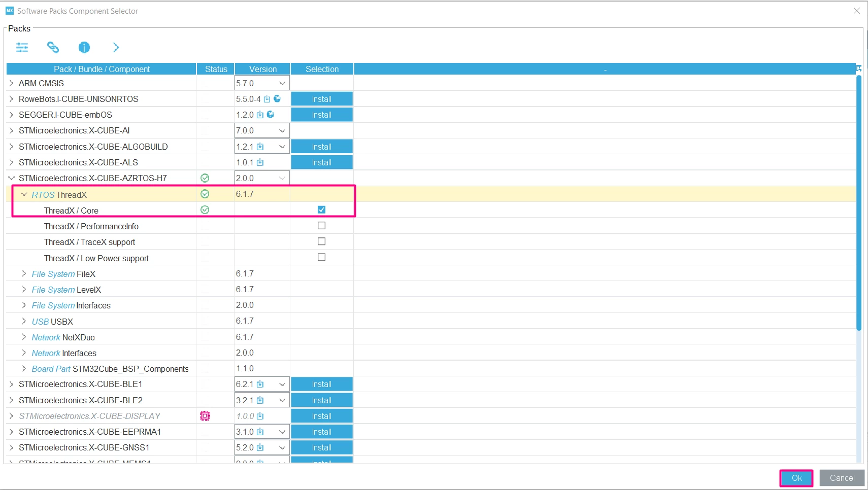Click download icon beside BLE2 version 3.2.1

[x=260, y=400]
